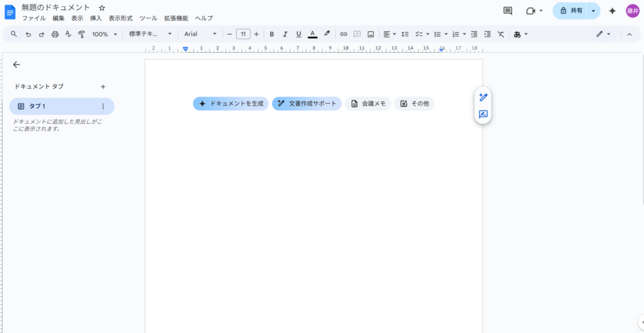Viewport: 644px width, 333px height.
Task: Open line and paragraph spacing
Action: coord(405,34)
